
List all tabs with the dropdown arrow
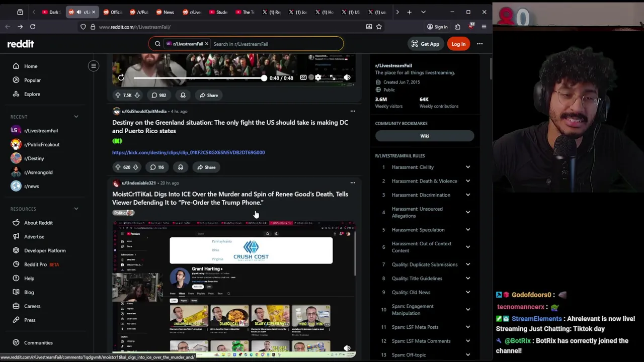[x=423, y=12]
